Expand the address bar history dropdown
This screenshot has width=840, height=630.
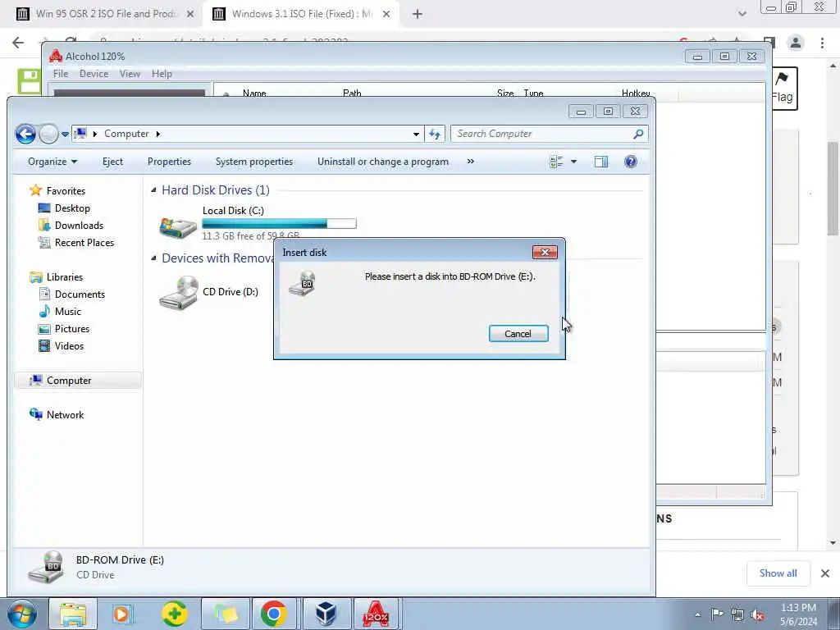[x=416, y=134]
